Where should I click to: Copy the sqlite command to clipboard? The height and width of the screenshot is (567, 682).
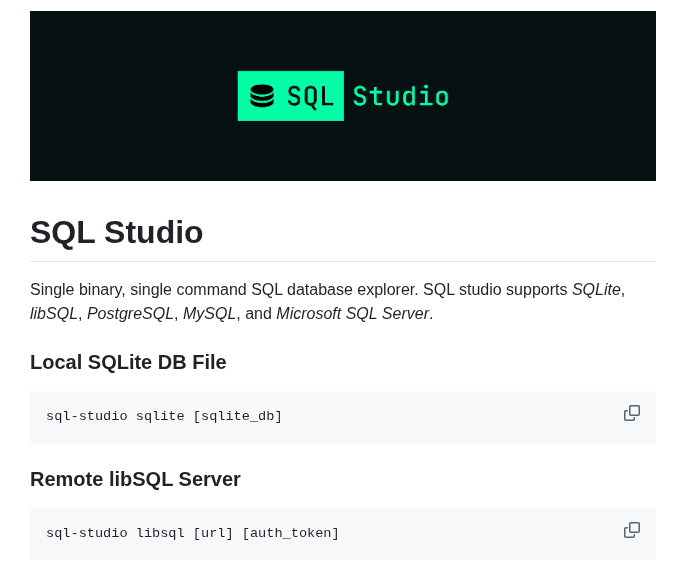coord(632,413)
